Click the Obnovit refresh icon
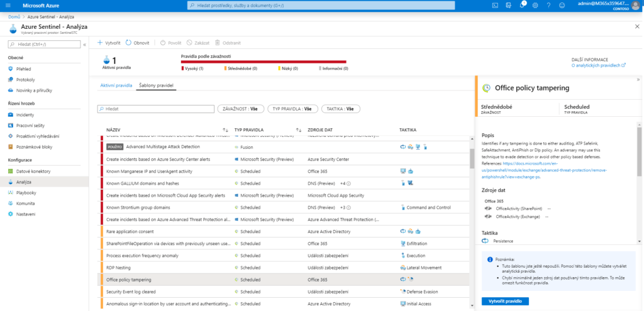 (128, 43)
